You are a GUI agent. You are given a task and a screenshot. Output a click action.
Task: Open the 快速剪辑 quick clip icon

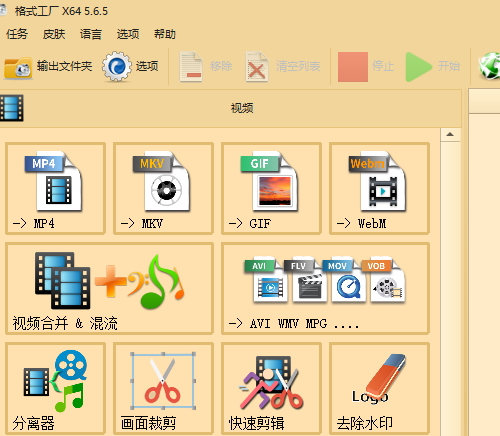click(x=271, y=383)
